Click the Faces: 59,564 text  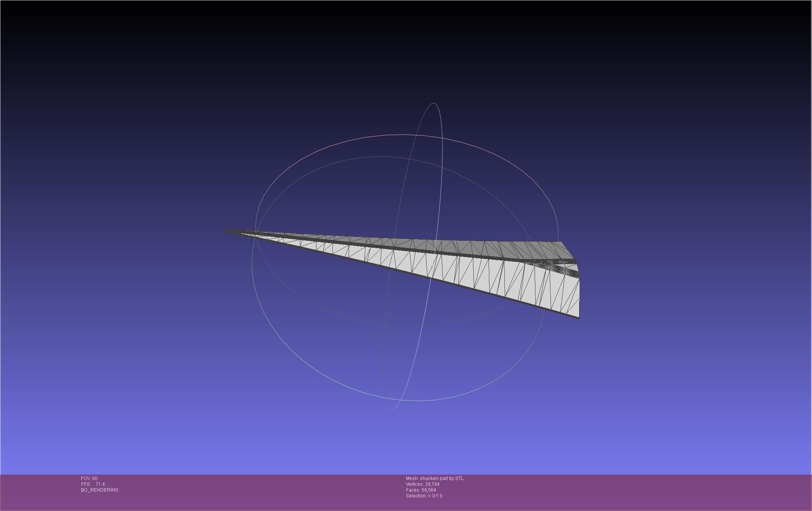coord(421,490)
